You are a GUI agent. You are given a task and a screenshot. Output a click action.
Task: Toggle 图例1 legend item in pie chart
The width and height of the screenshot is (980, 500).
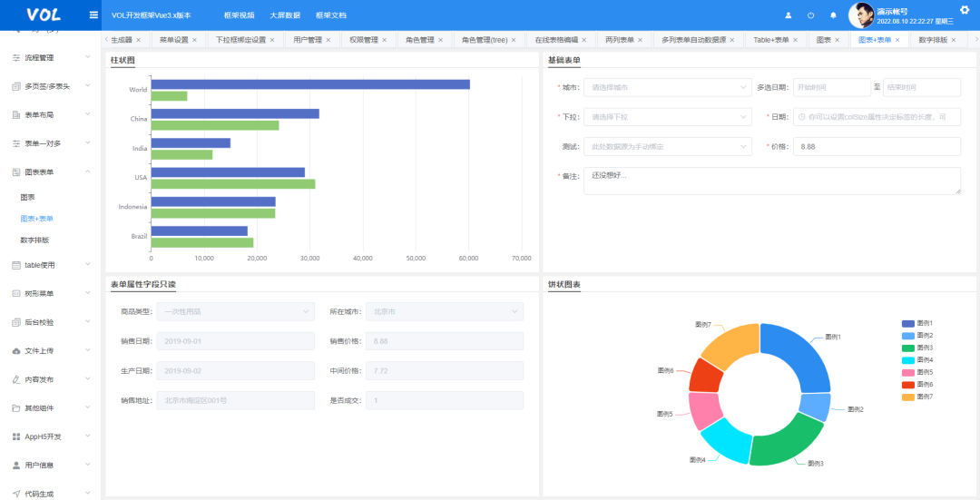pyautogui.click(x=916, y=323)
